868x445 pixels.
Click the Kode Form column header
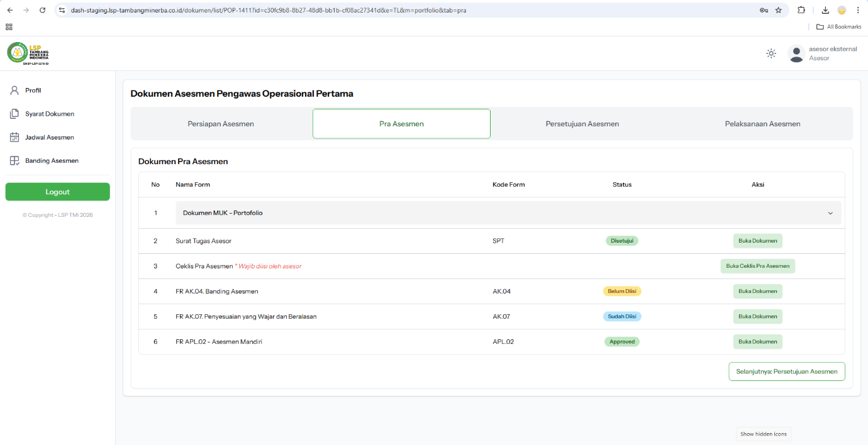pos(508,185)
